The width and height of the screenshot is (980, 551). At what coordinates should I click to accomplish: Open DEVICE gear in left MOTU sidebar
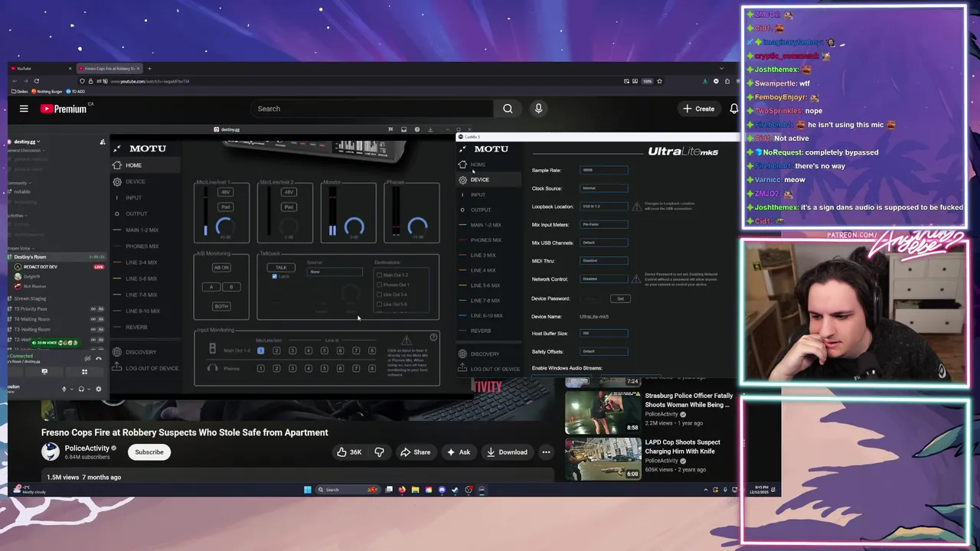click(117, 181)
